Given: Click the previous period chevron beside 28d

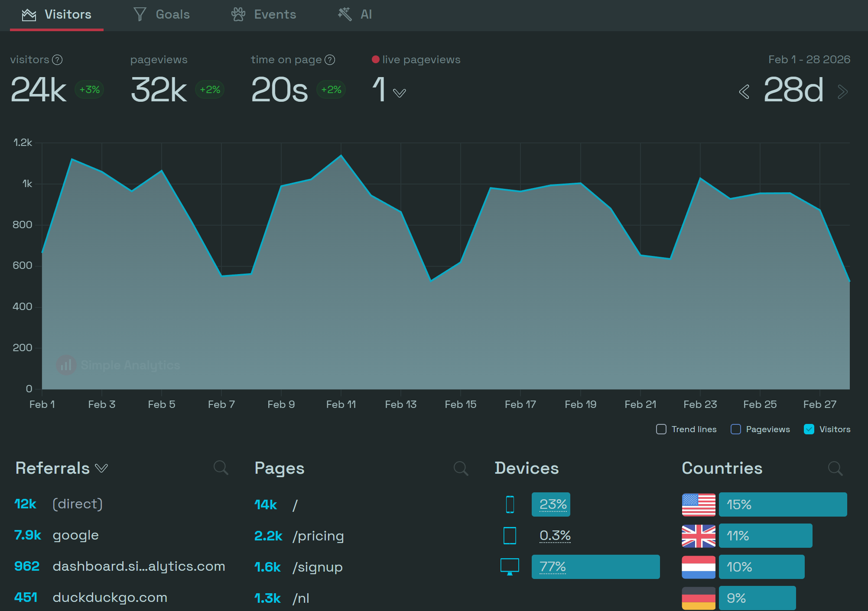Looking at the screenshot, I should (x=744, y=91).
